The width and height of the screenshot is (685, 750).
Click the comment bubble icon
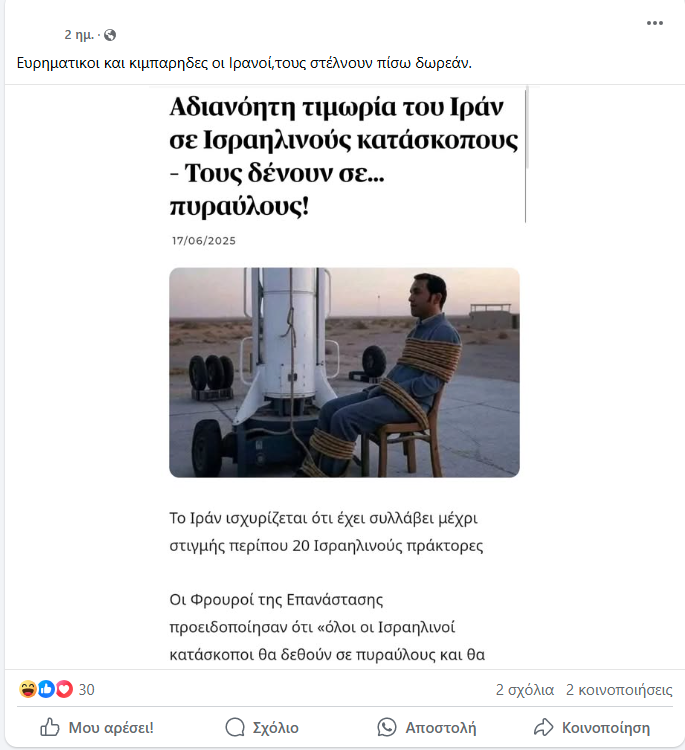[235, 727]
